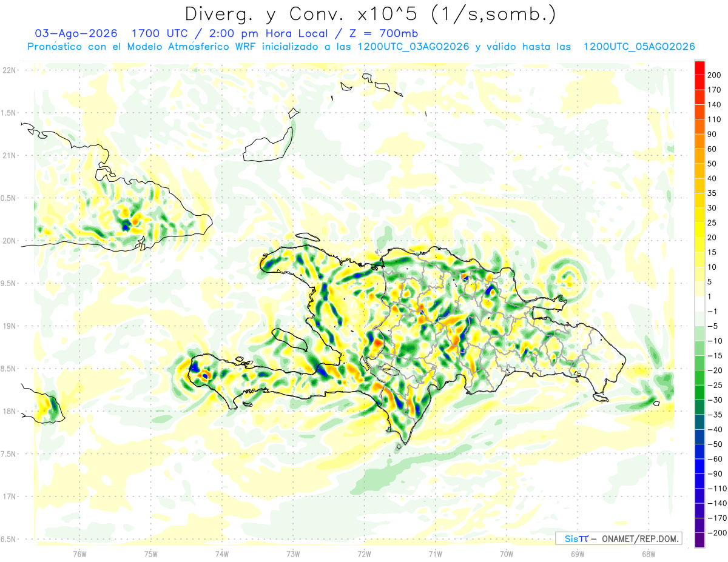Click the '-140' color scale label
Screen dimensions: 728x562
coord(716,503)
